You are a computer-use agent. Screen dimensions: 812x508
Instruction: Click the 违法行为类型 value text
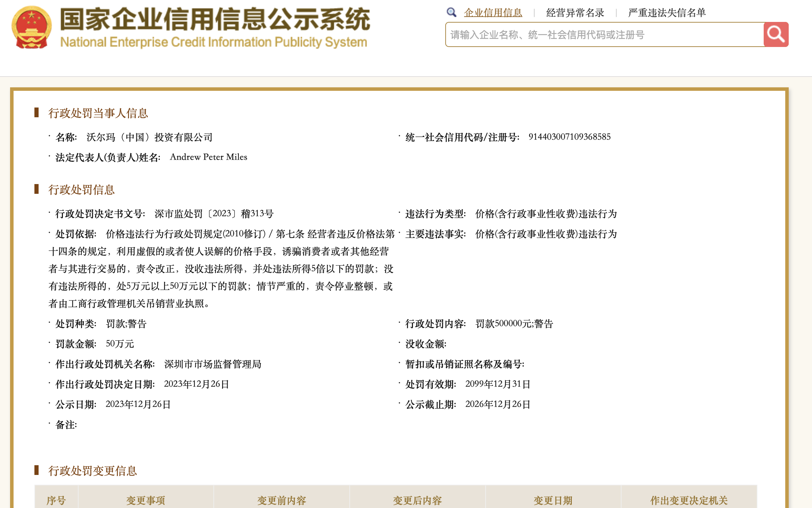(x=546, y=214)
